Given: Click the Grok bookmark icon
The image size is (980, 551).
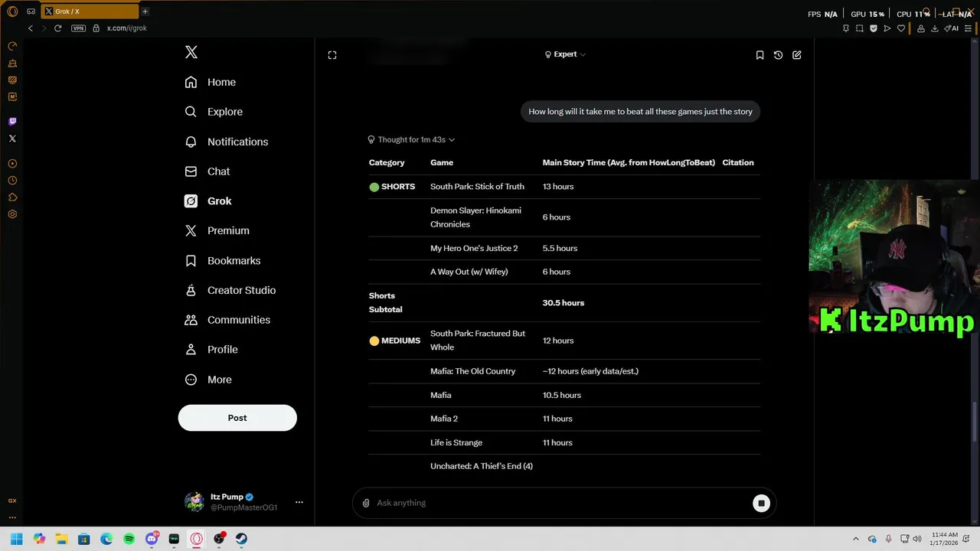Looking at the screenshot, I should (759, 55).
